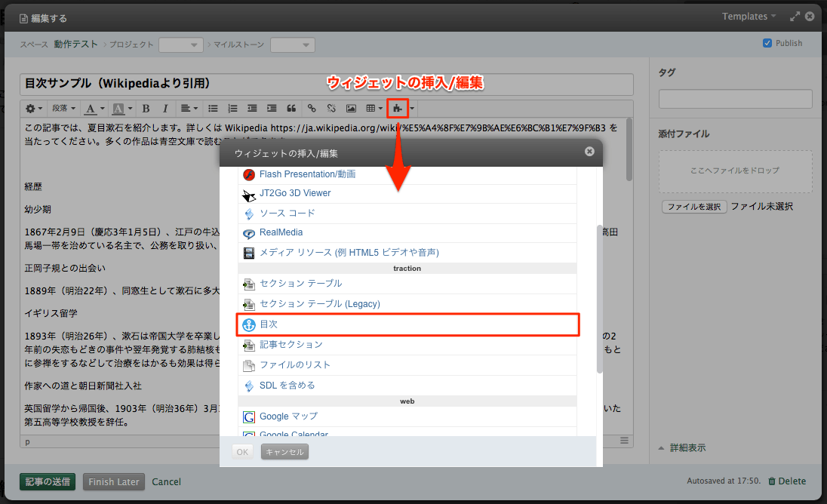
Task: Close the ウィジェットの挿入/編集 dialog
Action: coord(589,152)
